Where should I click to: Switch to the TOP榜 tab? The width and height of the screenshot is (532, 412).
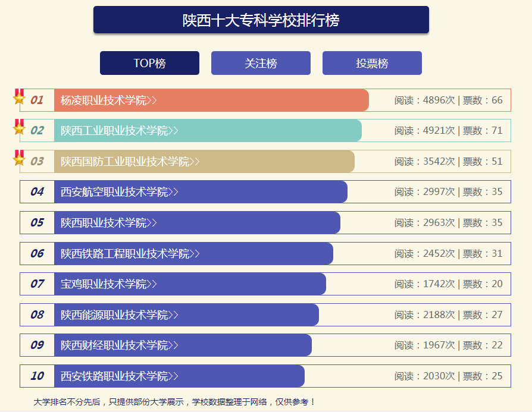click(x=149, y=63)
